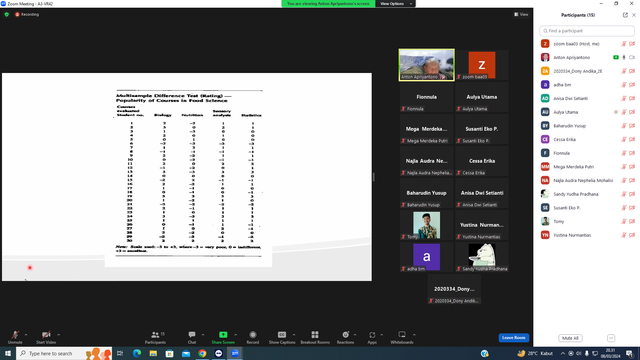The height and width of the screenshot is (360, 640).
Task: Open File Explorer from the taskbar
Action: click(x=153, y=353)
